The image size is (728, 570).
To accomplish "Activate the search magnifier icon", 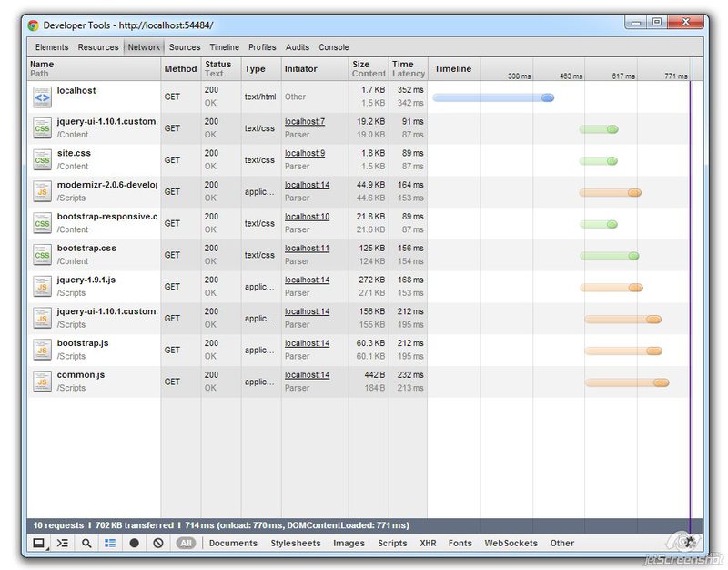I will point(85,543).
